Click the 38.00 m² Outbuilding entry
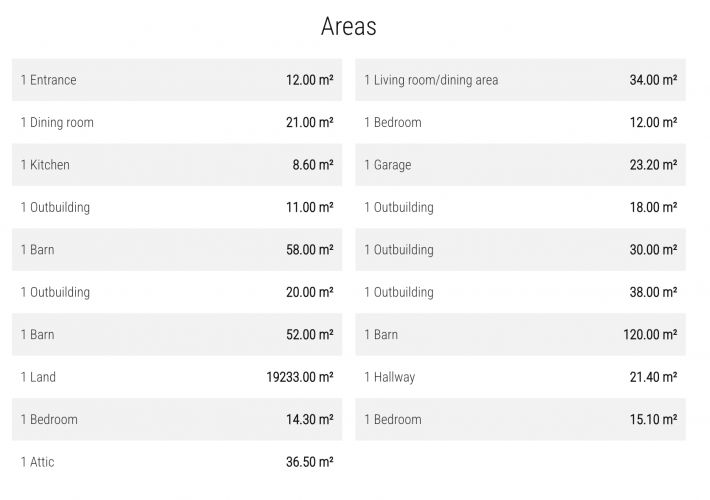The height and width of the screenshot is (500, 710). point(521,292)
